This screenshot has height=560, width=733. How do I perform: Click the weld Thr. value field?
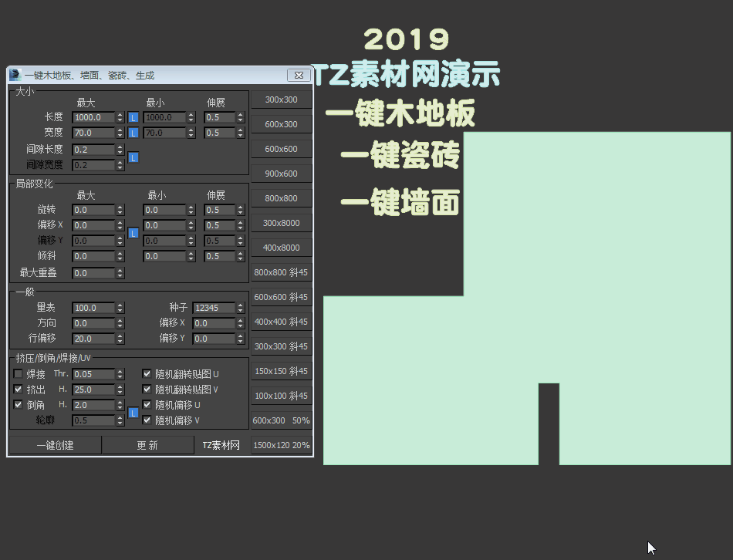coord(94,374)
